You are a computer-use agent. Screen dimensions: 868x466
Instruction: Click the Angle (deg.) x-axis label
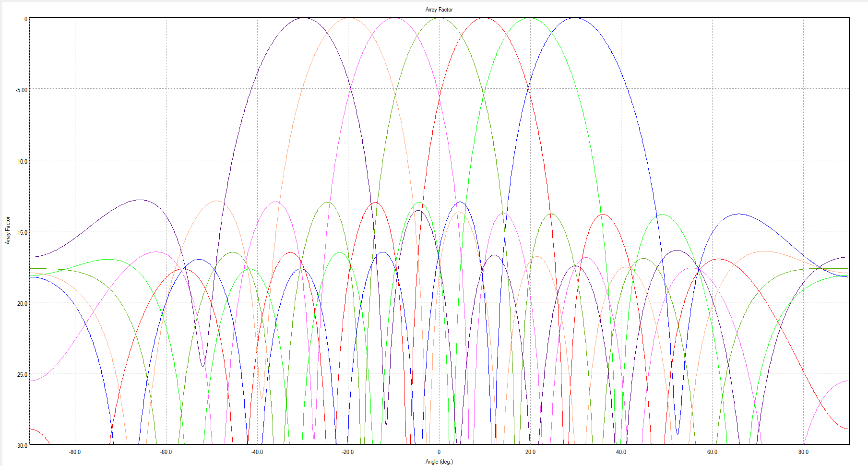(x=439, y=462)
